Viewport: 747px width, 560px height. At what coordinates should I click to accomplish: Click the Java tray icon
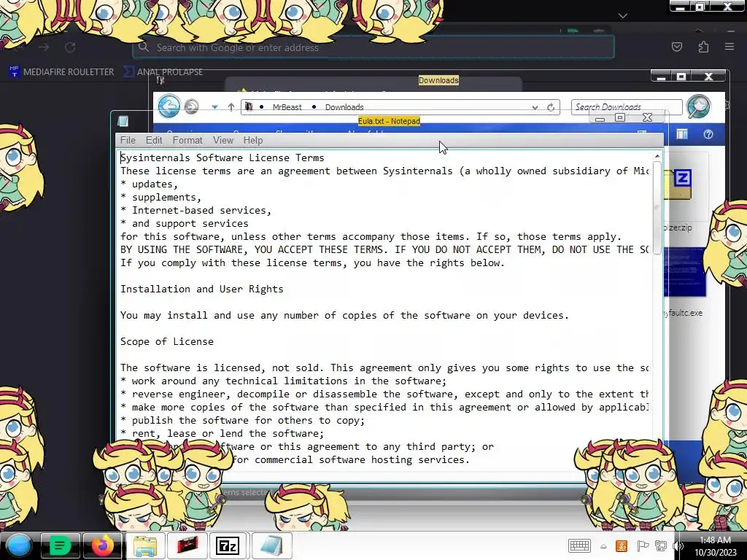coord(622,546)
